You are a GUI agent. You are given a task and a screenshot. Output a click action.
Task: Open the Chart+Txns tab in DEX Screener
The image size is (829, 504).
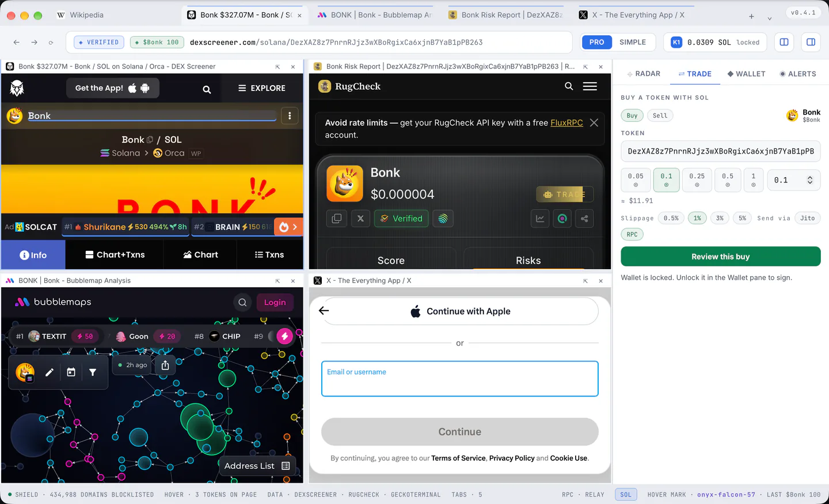[115, 255]
